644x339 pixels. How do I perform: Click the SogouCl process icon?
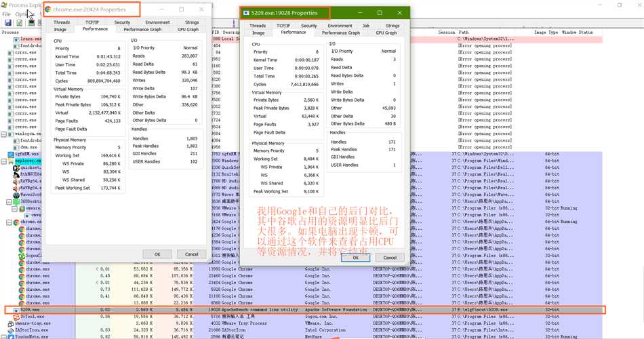[22, 256]
